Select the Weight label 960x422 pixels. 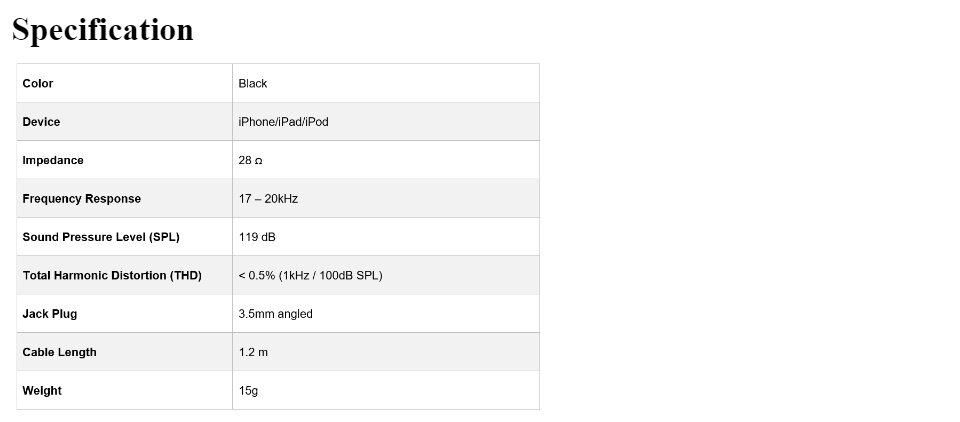[x=42, y=391]
